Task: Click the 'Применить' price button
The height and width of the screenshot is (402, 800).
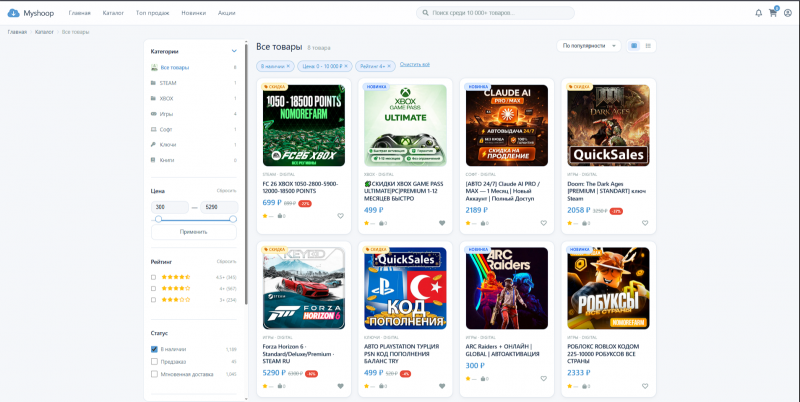Action: pos(194,232)
